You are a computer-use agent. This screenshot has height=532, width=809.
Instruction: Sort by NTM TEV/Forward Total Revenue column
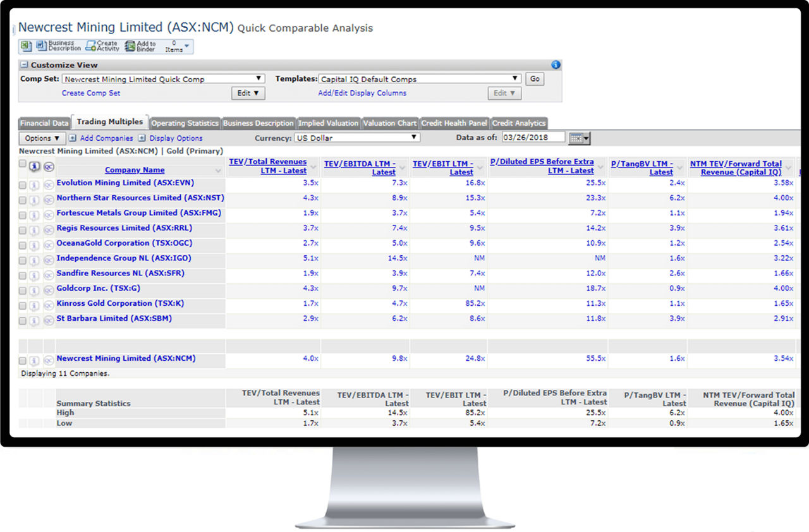tap(736, 167)
